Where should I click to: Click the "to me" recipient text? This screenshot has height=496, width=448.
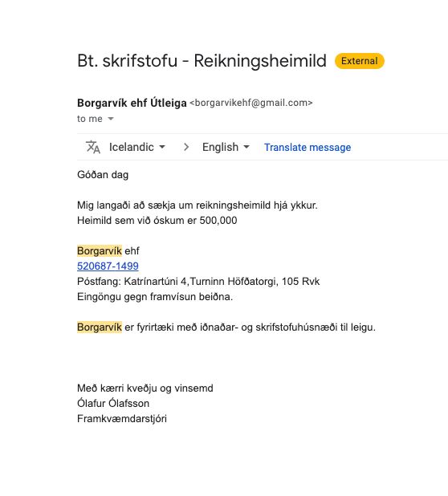pyautogui.click(x=90, y=119)
